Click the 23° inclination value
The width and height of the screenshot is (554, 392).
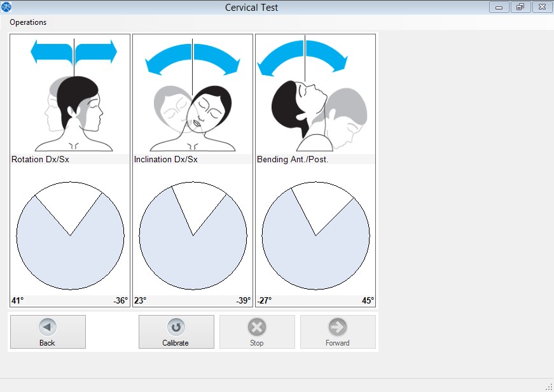(141, 301)
